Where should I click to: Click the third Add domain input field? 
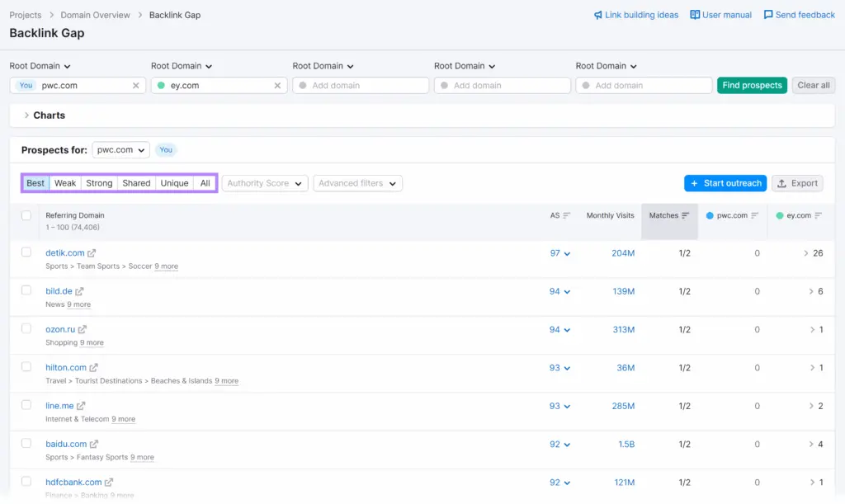click(644, 86)
